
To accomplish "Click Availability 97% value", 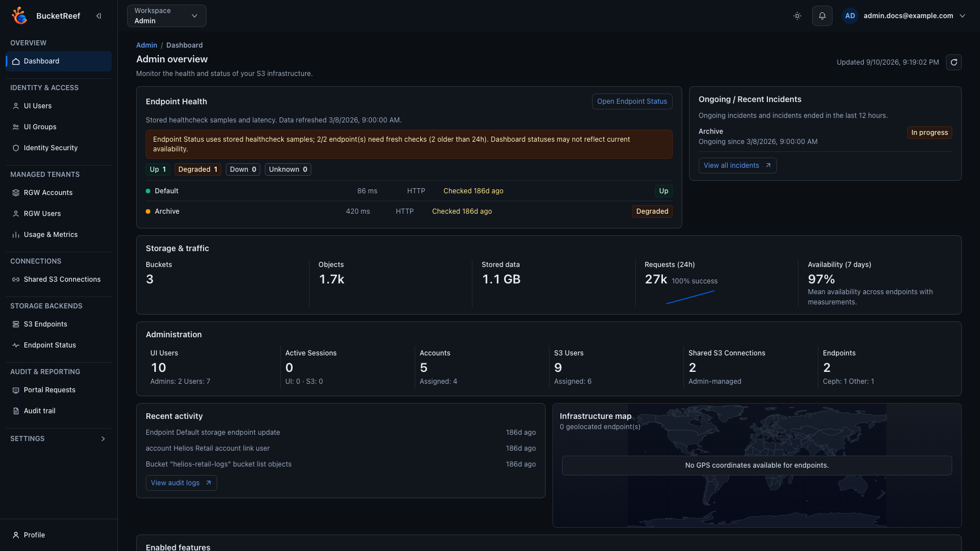I will pos(821,279).
